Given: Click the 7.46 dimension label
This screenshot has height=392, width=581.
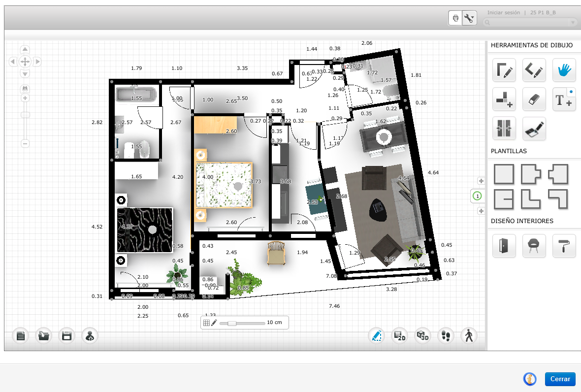Looking at the screenshot, I should 334,306.
